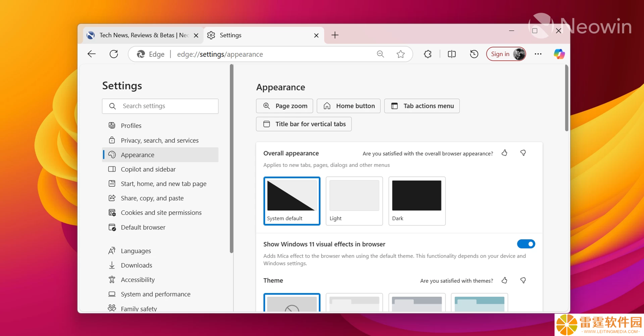Screen dimensions: 644x336
Task: Close the Tech News Neowin tab
Action: click(x=196, y=35)
